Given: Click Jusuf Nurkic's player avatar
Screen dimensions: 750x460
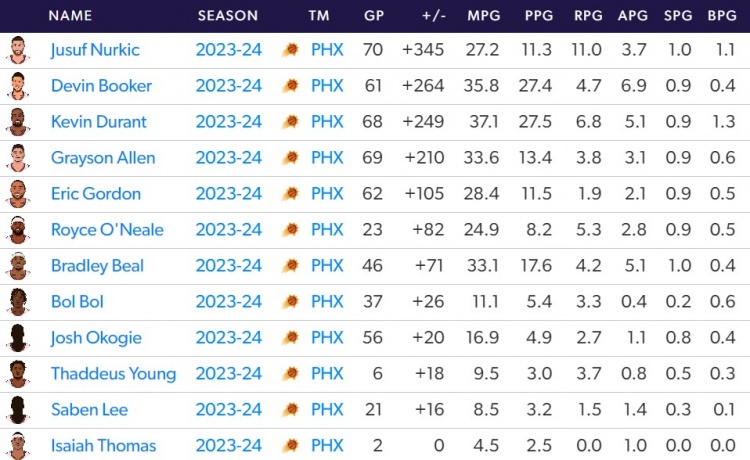Looking at the screenshot, I should (17, 50).
